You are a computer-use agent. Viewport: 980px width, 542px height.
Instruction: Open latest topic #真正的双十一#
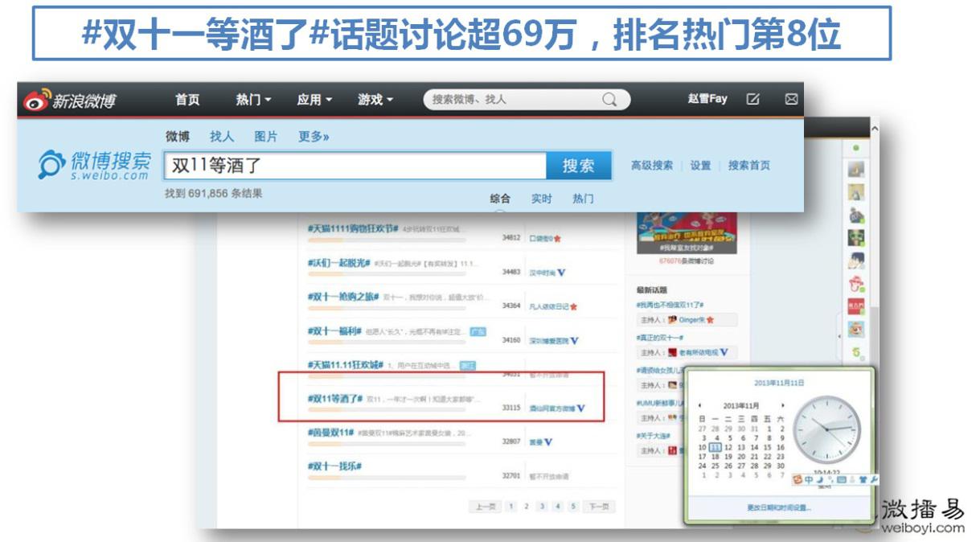point(659,339)
